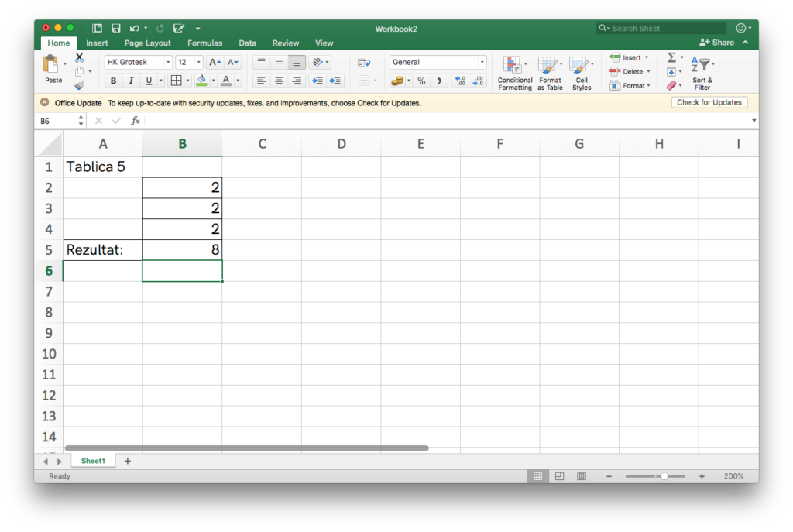
Task: Click the Search Sheet field
Action: click(666, 28)
